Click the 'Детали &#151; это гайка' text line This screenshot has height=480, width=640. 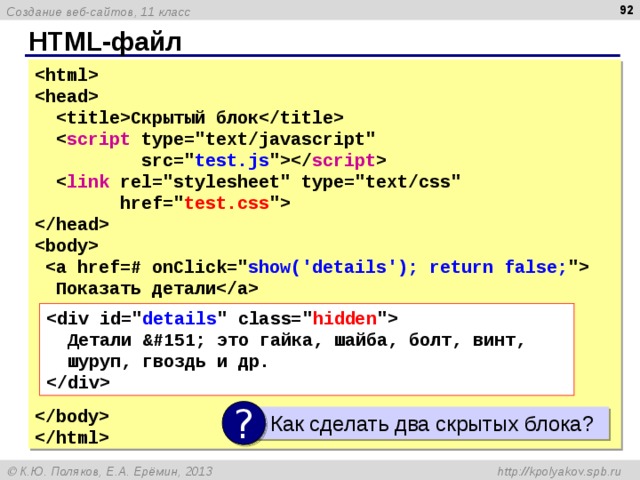coord(296,340)
